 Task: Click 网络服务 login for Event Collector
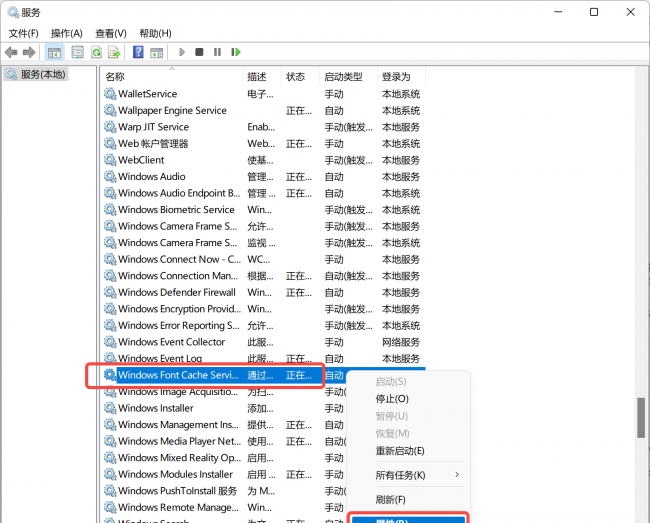(x=401, y=342)
